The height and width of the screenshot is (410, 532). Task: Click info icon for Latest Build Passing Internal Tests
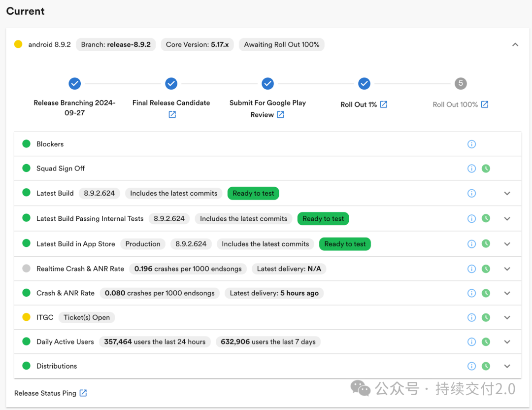471,219
